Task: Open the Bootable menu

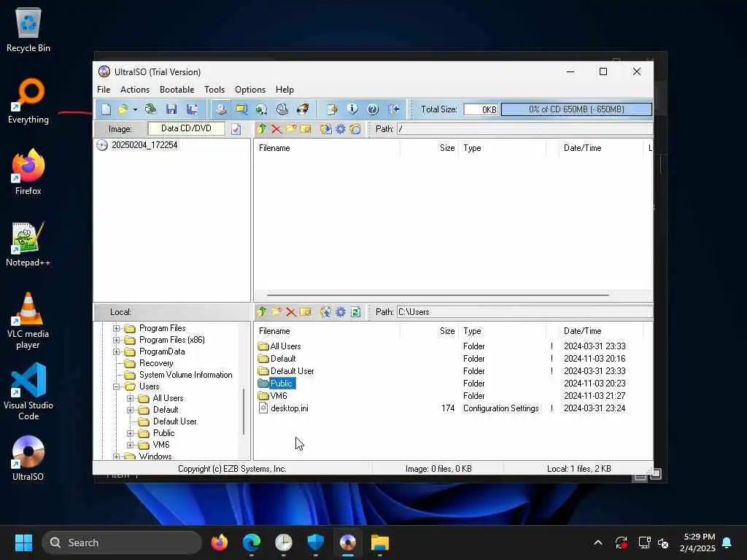Action: point(177,90)
